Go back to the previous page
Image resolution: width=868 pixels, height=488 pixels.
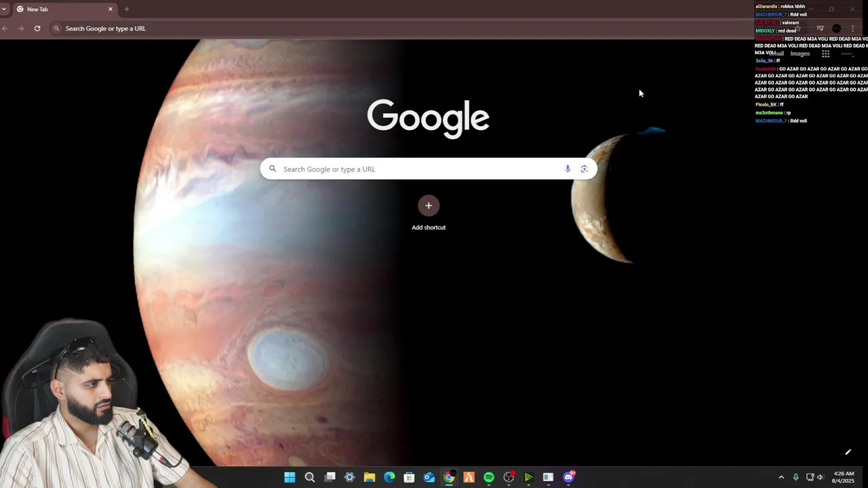coord(5,28)
